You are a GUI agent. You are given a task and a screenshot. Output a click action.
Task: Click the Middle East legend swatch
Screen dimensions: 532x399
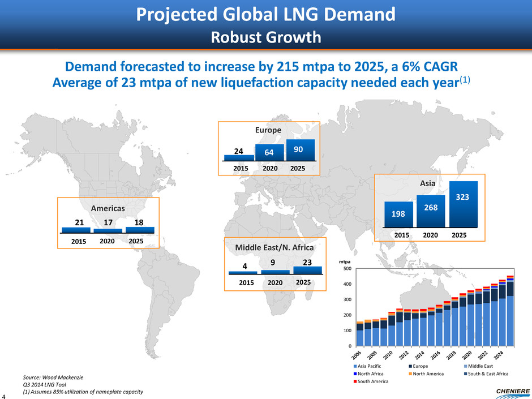tap(465, 367)
